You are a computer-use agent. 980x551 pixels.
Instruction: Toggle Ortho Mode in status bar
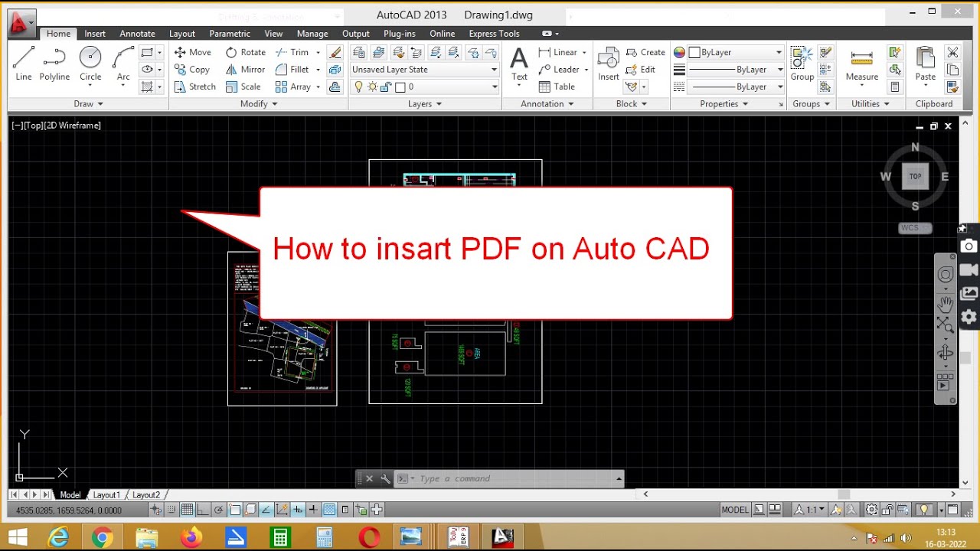point(203,510)
